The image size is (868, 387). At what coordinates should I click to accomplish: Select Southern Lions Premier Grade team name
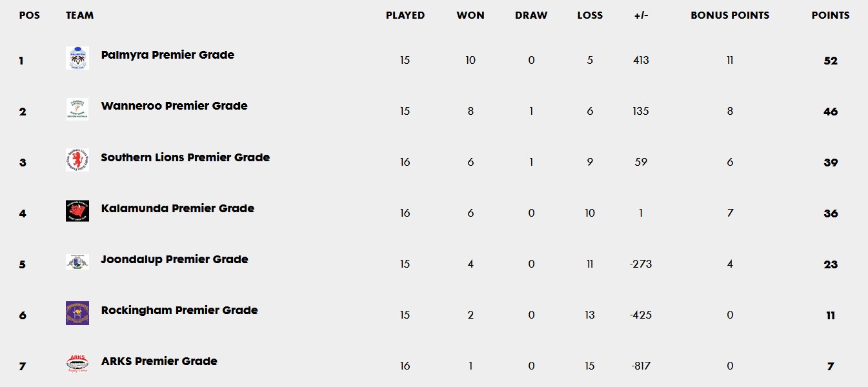(185, 157)
